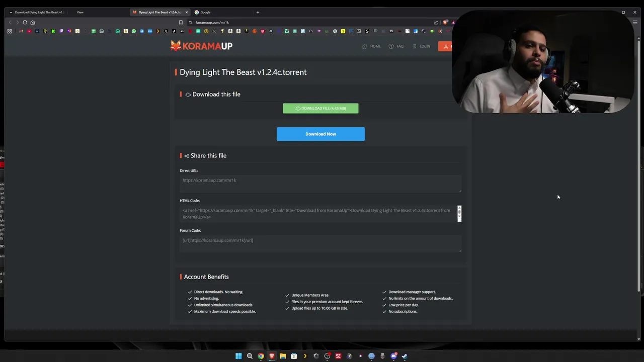Click the browser page vertical scrollbar
The height and width of the screenshot is (362, 644).
click(639, 166)
